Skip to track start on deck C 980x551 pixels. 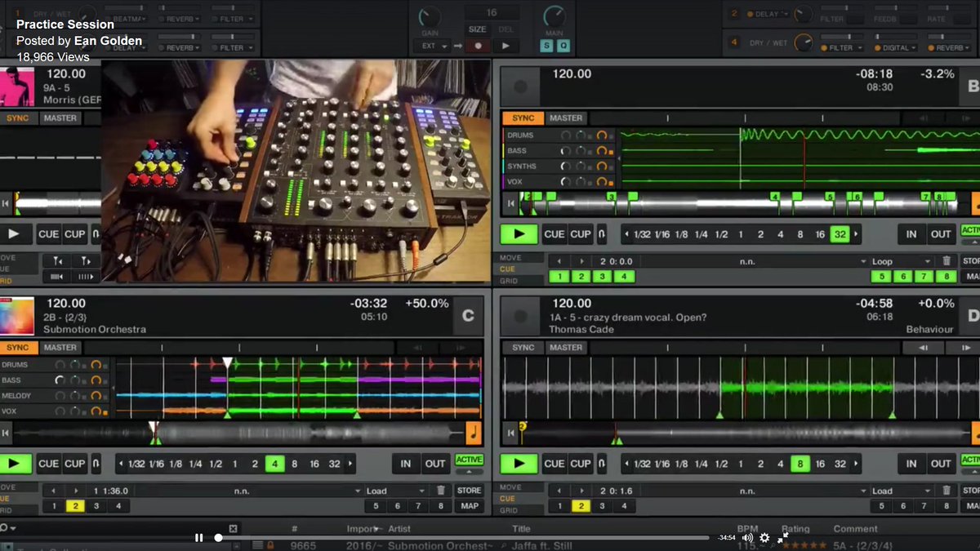pos(6,433)
